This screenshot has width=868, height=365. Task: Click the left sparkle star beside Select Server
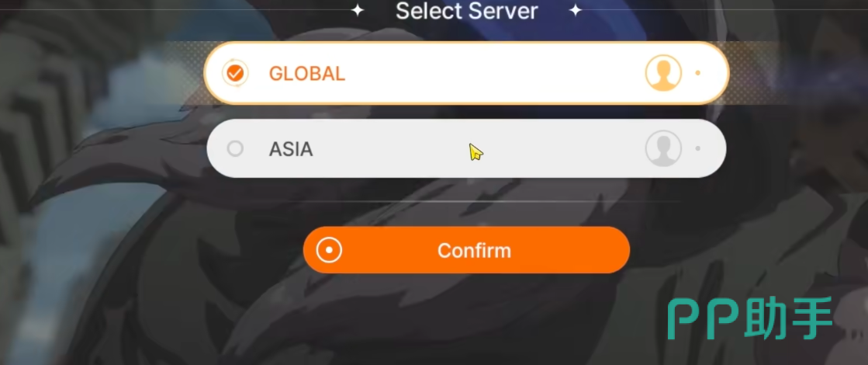click(358, 10)
